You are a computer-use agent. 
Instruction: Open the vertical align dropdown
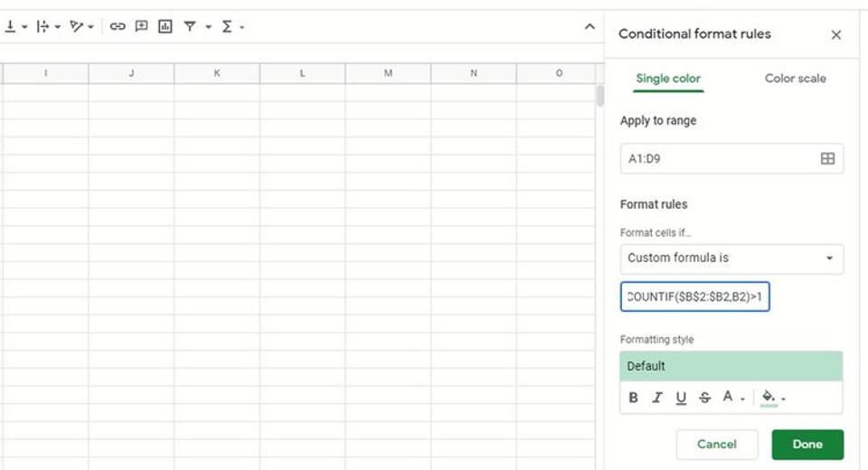coord(15,26)
